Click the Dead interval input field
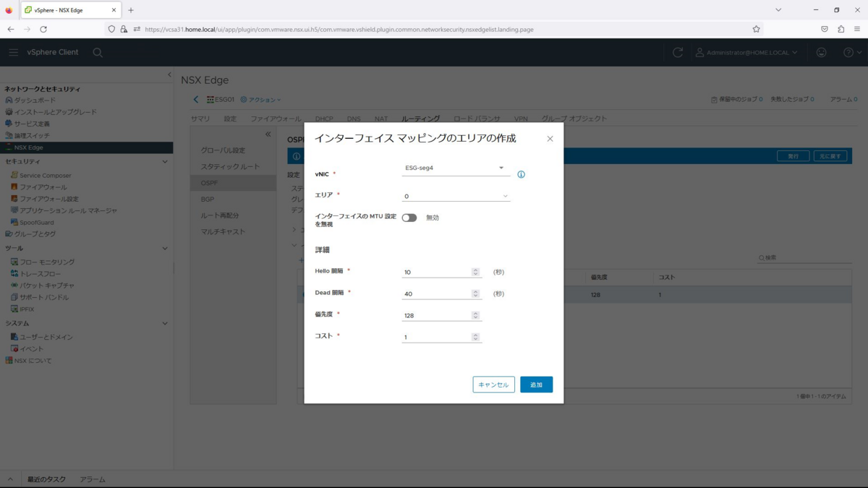Image resolution: width=868 pixels, height=488 pixels. (x=436, y=294)
